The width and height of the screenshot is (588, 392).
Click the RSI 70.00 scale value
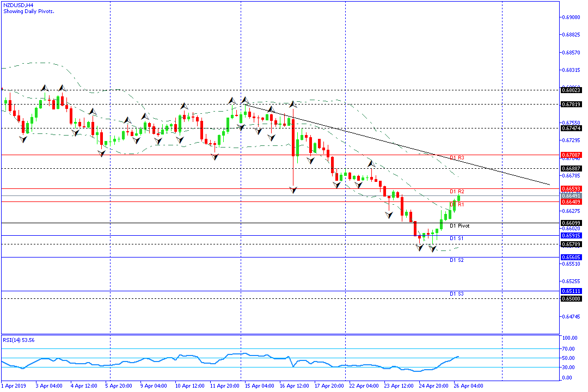click(x=568, y=349)
